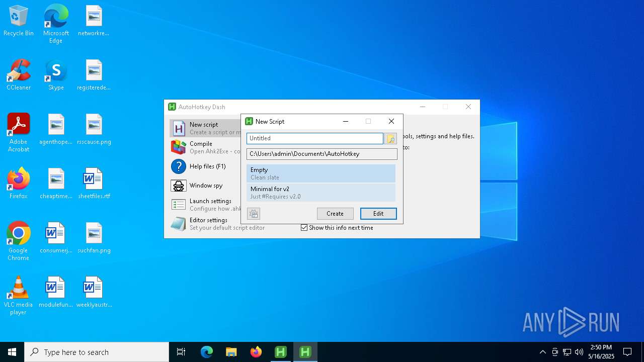
Task: Open File Explorer from the taskbar
Action: (x=231, y=352)
